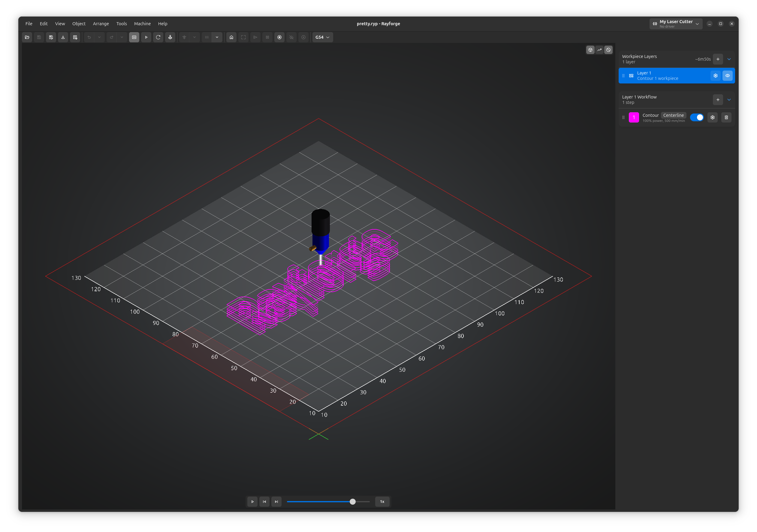Click the 1x playback speed button

(382, 502)
